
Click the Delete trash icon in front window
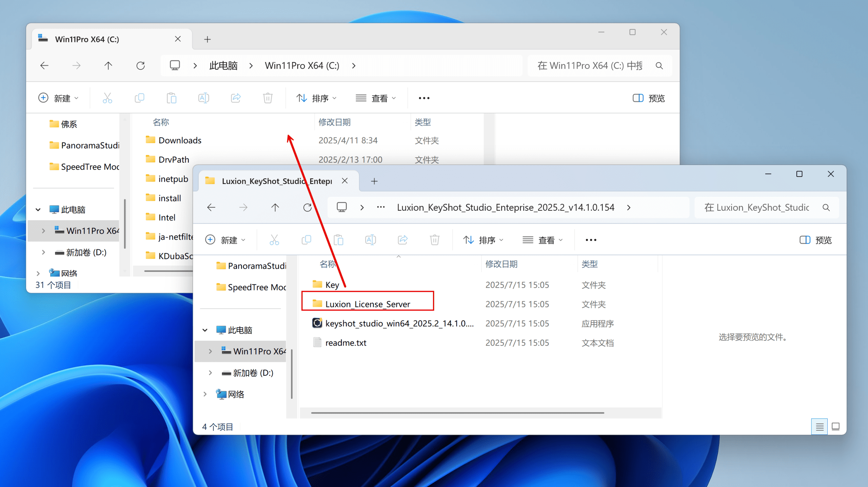pos(434,240)
